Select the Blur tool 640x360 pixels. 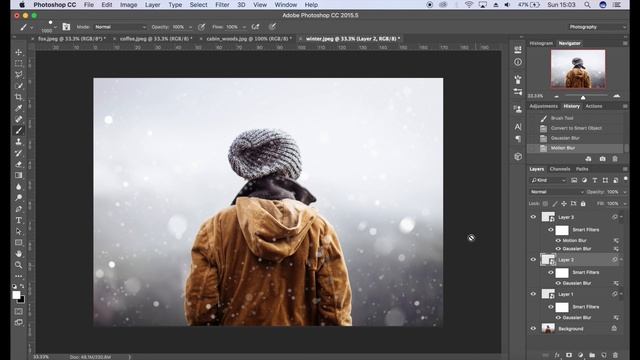click(x=19, y=187)
